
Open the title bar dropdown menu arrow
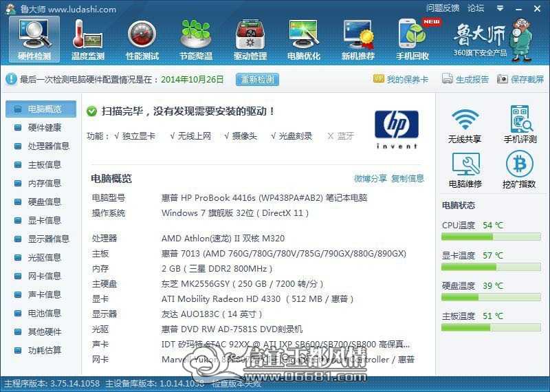[500, 8]
